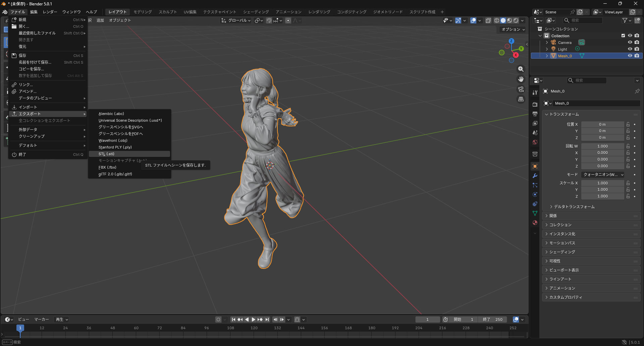Hide Camera using its eye icon
The image size is (644, 346).
point(630,42)
